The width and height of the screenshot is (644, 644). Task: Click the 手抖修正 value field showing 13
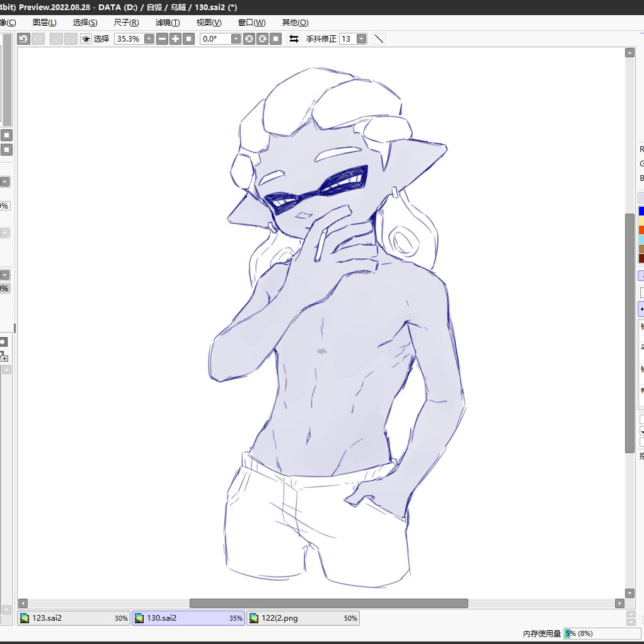[x=348, y=38]
